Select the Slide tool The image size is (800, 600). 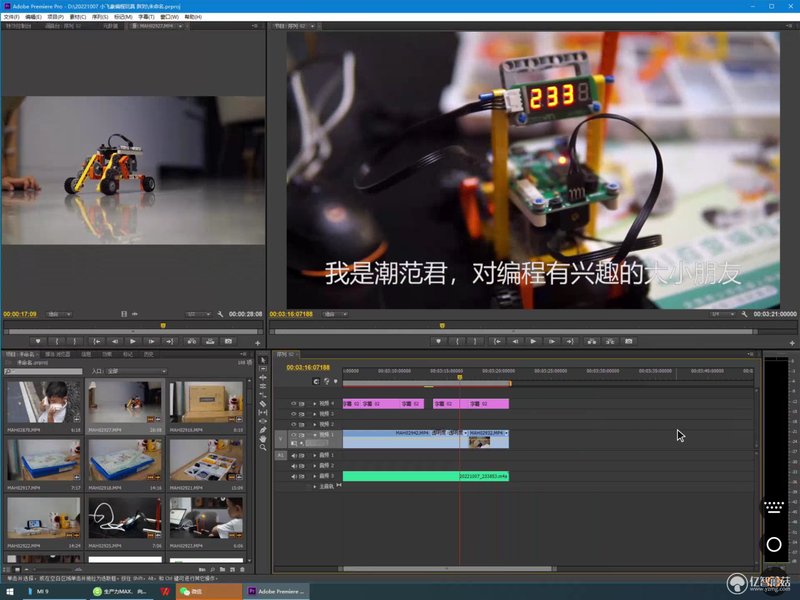(x=263, y=421)
